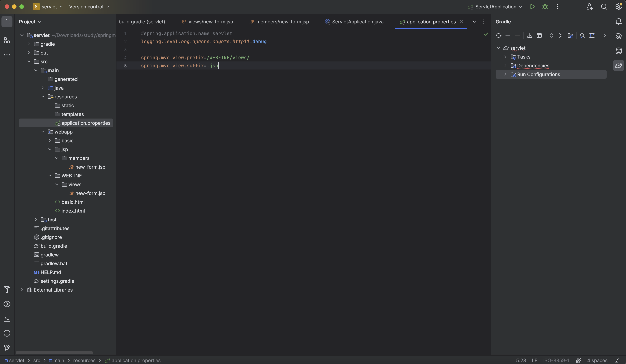
Task: Show more tool windows ellipsis
Action: (x=7, y=55)
